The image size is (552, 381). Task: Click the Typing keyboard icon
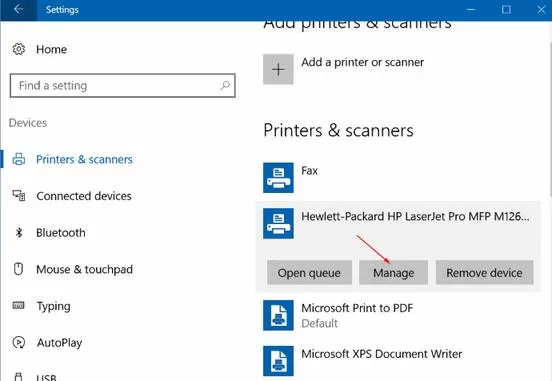coord(19,305)
